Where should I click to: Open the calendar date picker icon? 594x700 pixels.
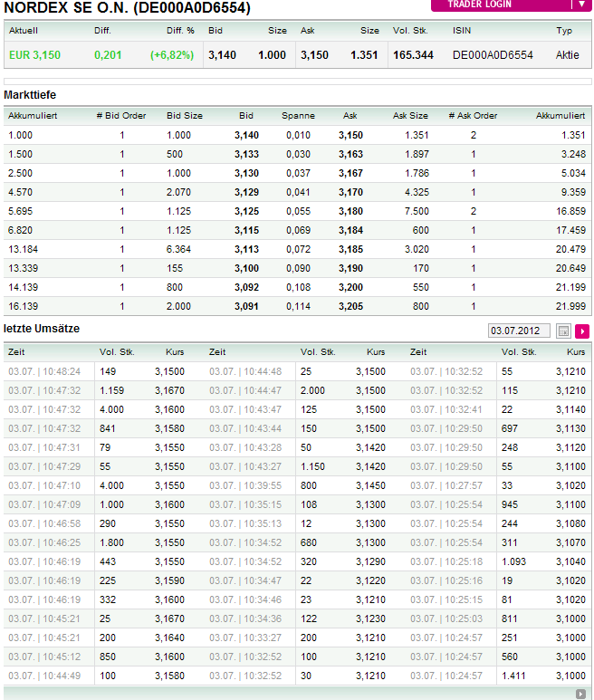563,331
